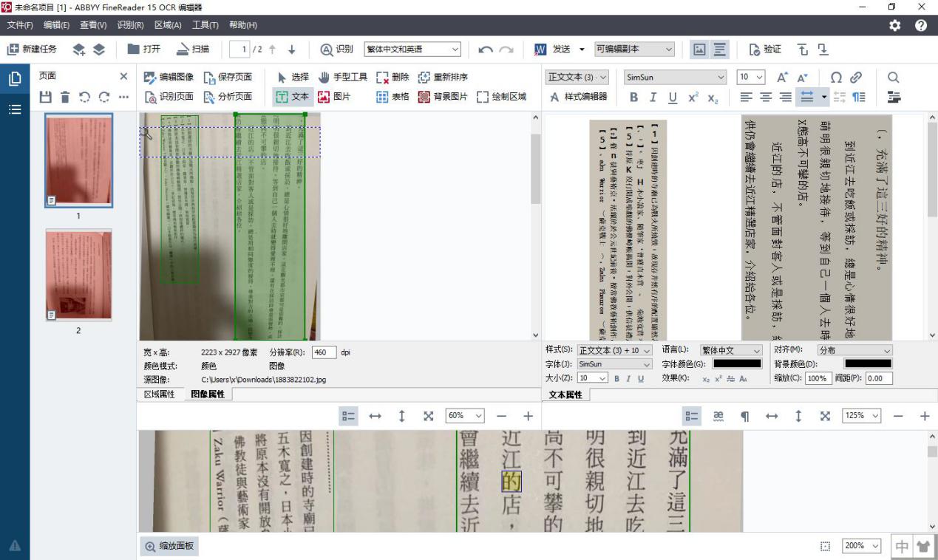Click the 编辑图像 edit image tool

pos(169,77)
